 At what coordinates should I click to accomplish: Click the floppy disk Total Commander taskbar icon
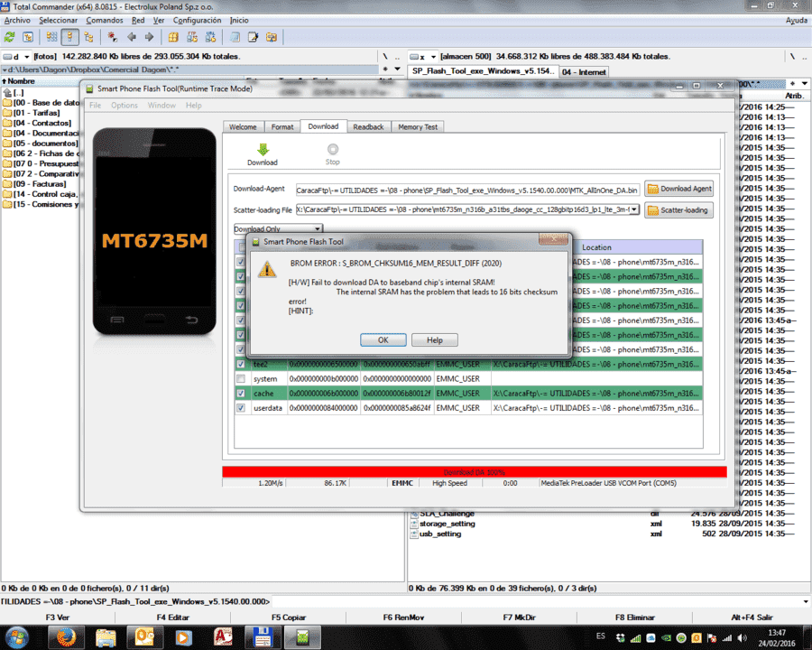pos(262,637)
